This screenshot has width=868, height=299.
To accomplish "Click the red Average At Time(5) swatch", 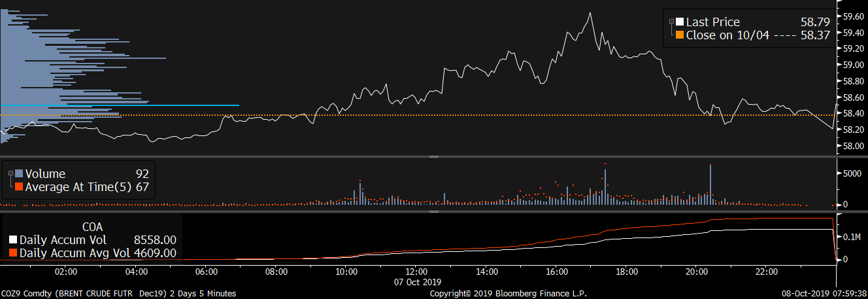I will [19, 187].
